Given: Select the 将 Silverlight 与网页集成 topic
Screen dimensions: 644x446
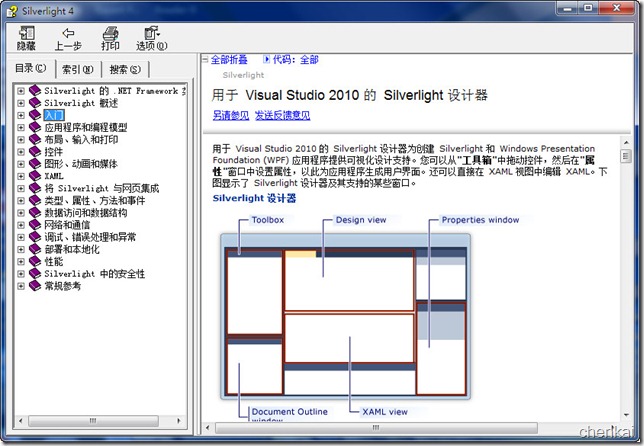Looking at the screenshot, I should (101, 188).
